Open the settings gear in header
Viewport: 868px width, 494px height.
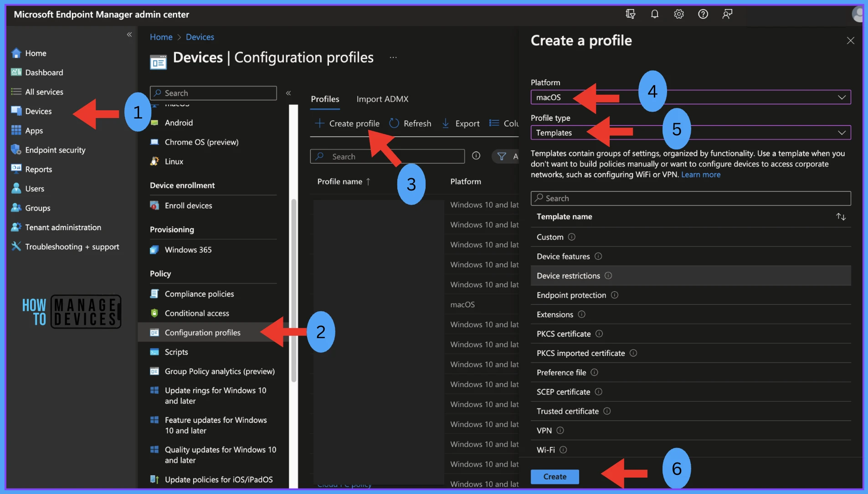coord(679,14)
